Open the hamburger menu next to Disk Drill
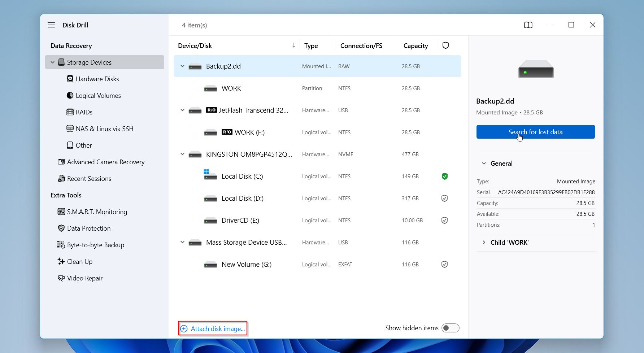This screenshot has height=353, width=644. [x=51, y=25]
